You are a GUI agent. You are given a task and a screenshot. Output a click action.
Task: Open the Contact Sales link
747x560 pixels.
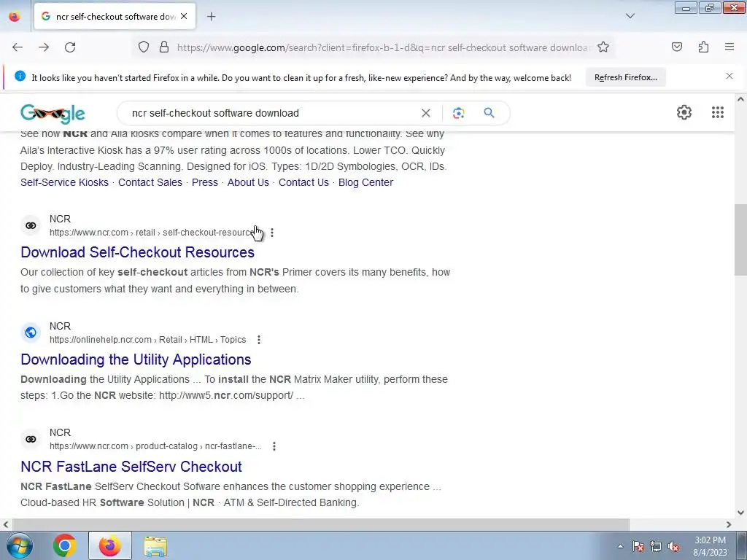[150, 182]
